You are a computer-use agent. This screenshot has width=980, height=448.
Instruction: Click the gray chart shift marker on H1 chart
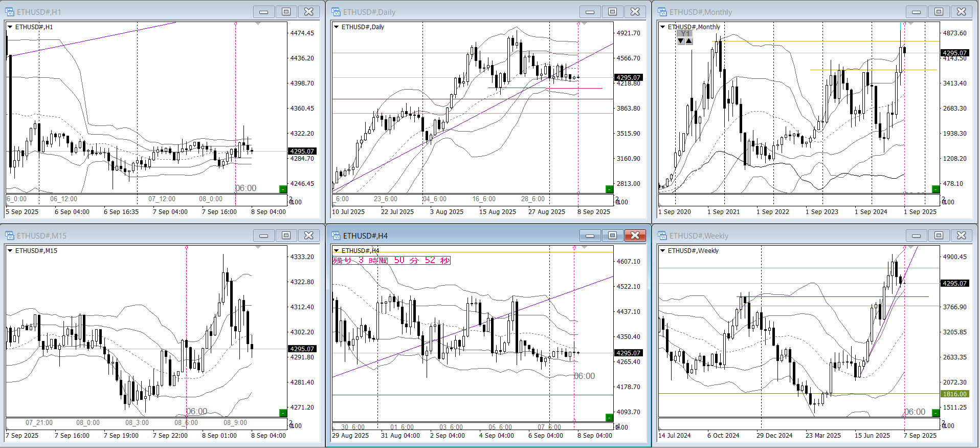click(258, 24)
